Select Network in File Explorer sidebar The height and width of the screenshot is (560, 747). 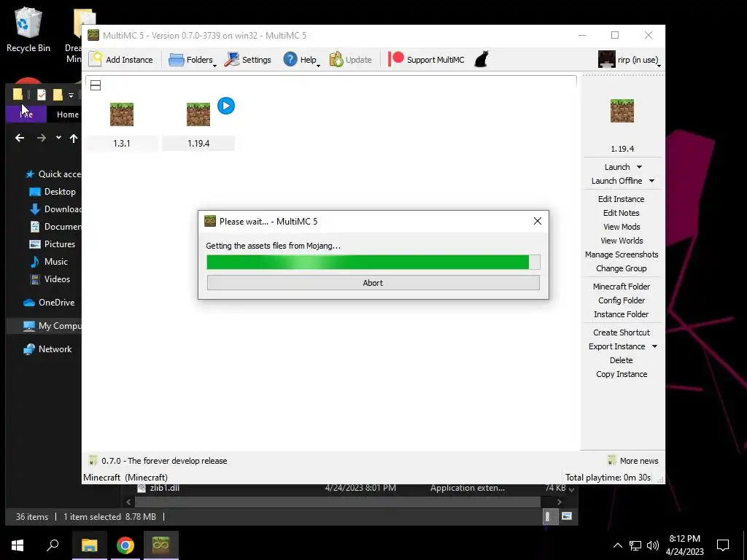(x=47, y=349)
